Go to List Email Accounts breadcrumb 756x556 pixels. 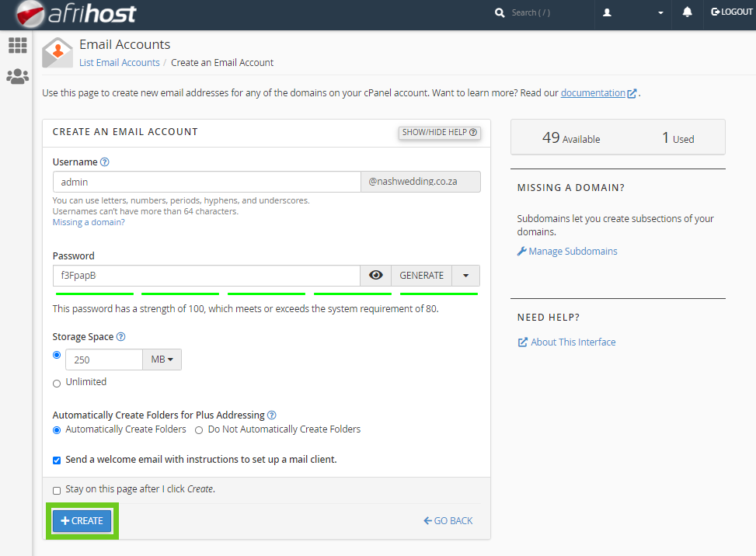(120, 63)
